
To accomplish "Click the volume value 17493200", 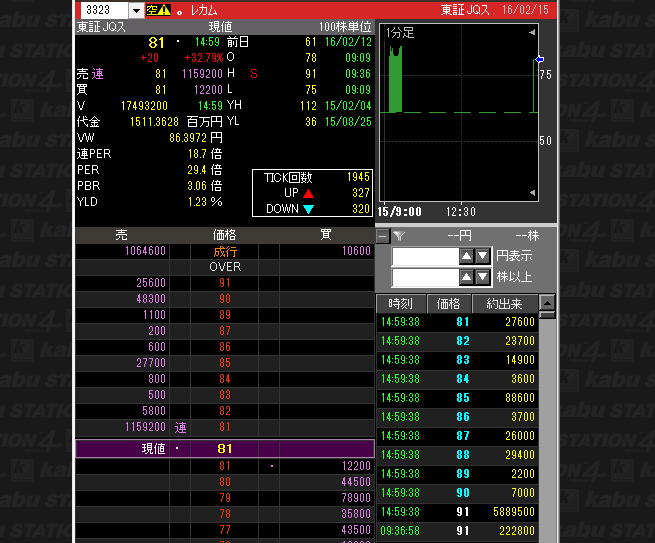I will (144, 106).
